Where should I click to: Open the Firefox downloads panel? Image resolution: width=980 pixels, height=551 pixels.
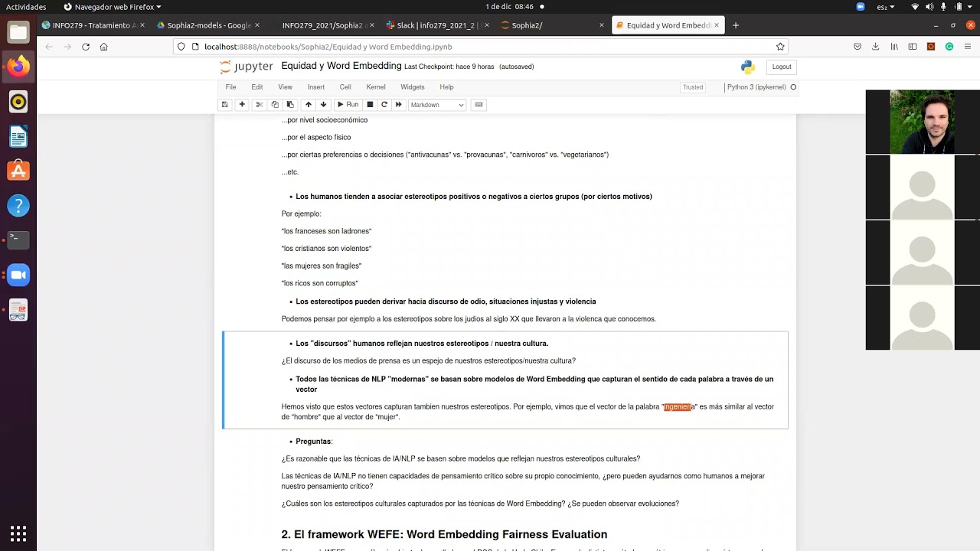[876, 47]
